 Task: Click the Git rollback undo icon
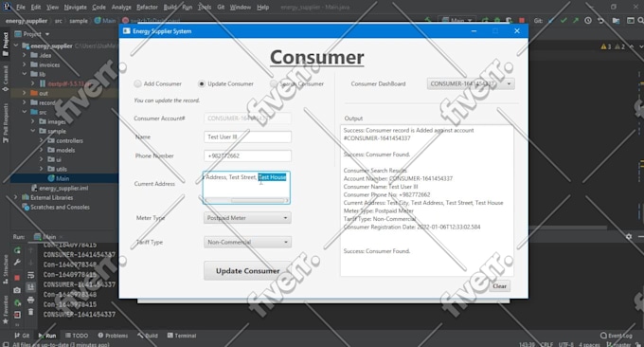[600, 20]
